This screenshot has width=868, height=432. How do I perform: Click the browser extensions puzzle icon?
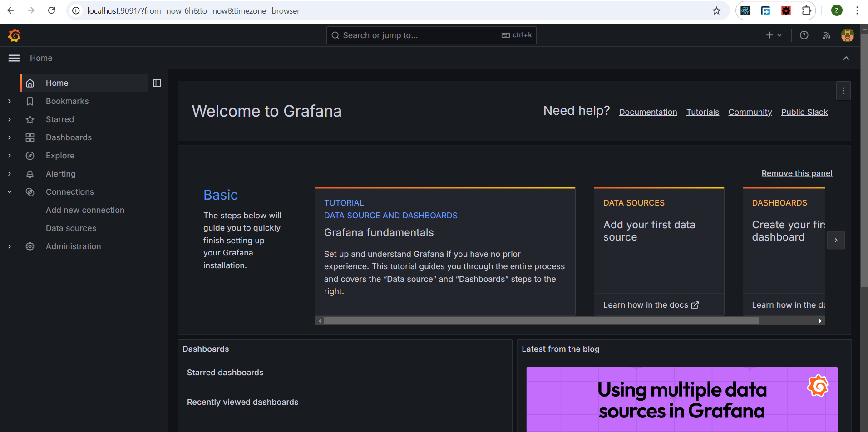click(x=806, y=10)
